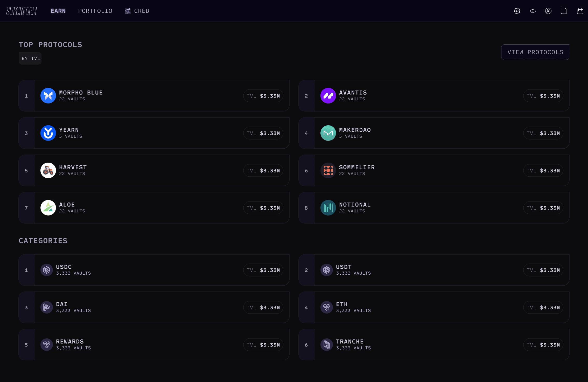Image resolution: width=588 pixels, height=382 pixels.
Task: Switch to the Portfolio tab
Action: pyautogui.click(x=95, y=11)
